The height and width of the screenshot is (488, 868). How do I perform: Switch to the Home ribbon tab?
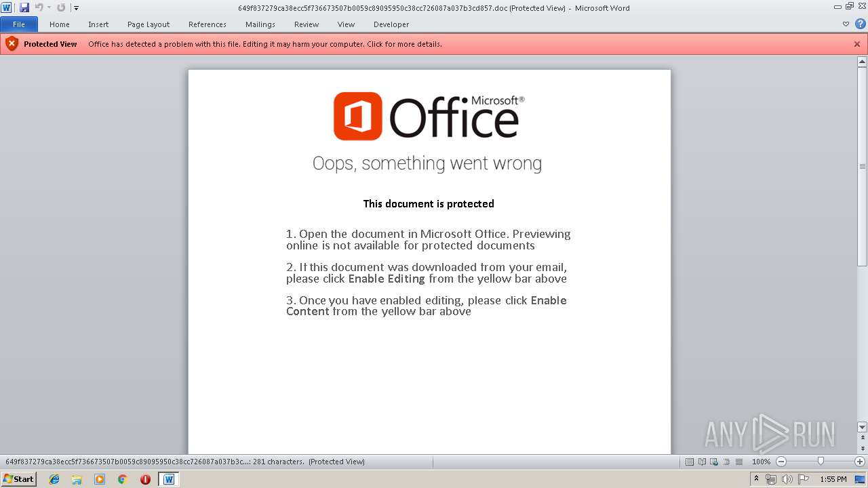(60, 24)
